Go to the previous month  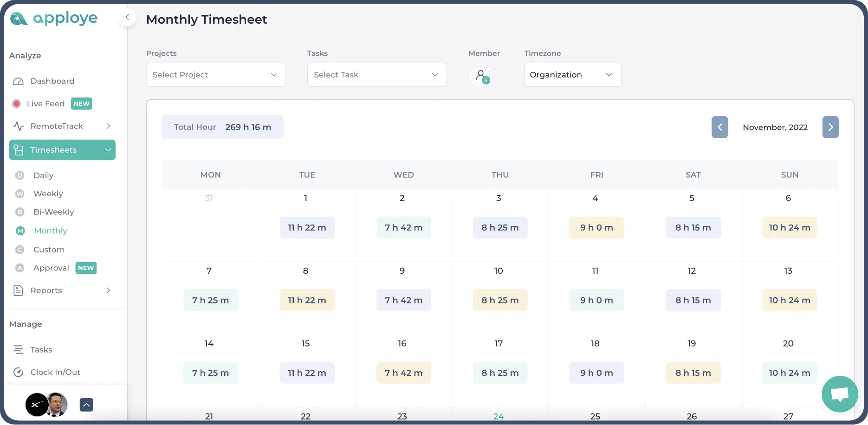pyautogui.click(x=719, y=127)
